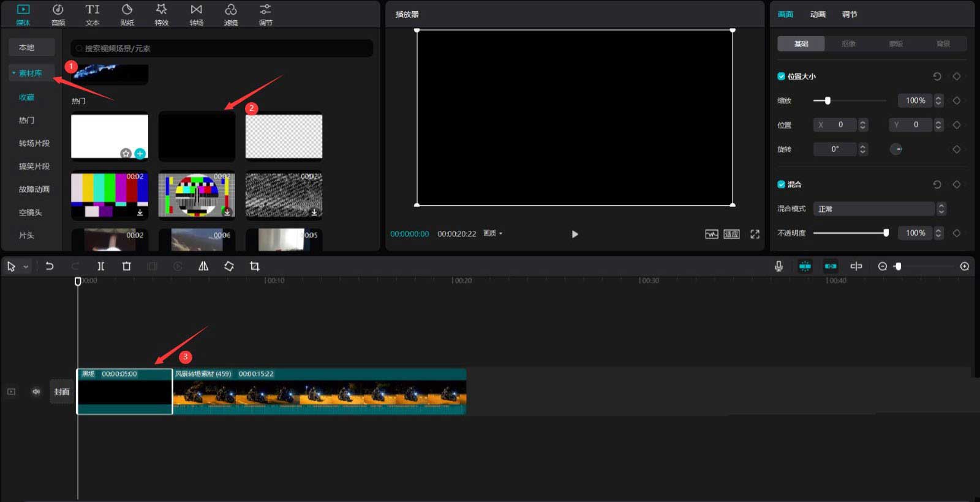Click the redo arrow in timeline toolbar
The height and width of the screenshot is (502, 980).
tap(75, 266)
